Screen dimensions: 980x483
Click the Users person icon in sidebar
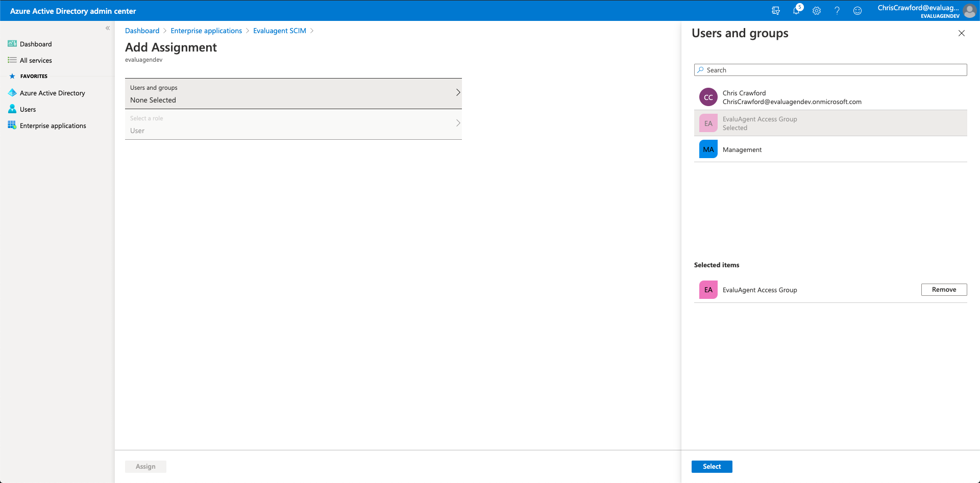pyautogui.click(x=12, y=109)
